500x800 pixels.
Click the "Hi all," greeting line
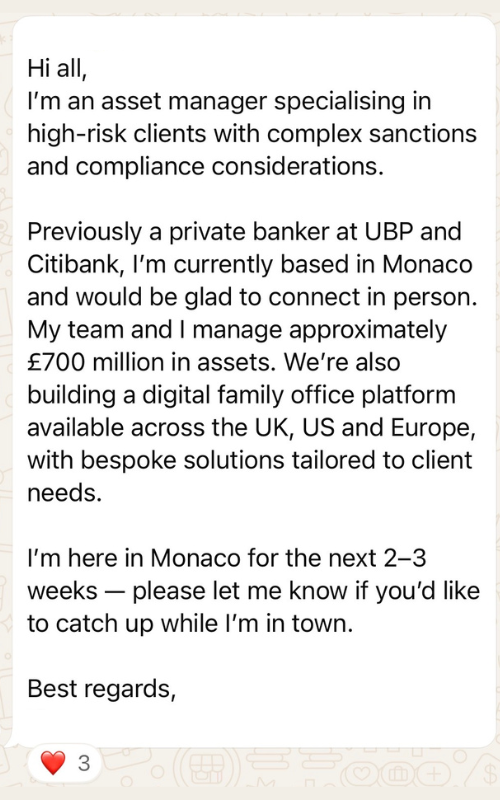coord(58,68)
